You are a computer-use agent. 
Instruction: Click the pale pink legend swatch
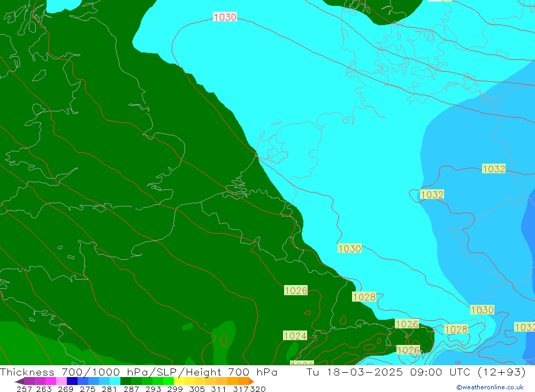[62, 381]
